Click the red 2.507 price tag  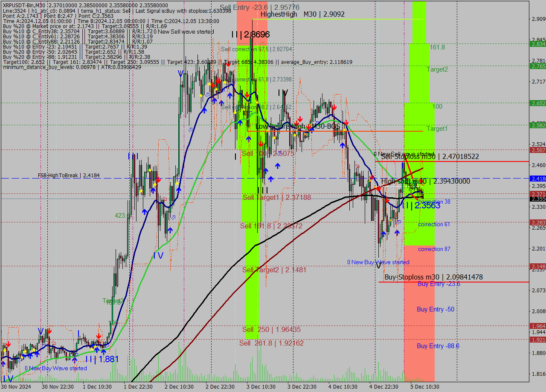(538, 150)
